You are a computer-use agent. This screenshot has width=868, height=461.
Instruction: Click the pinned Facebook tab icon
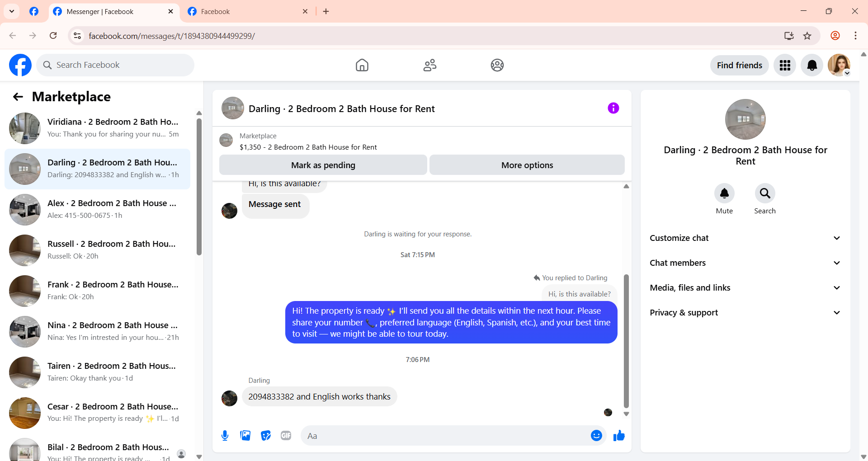(34, 11)
